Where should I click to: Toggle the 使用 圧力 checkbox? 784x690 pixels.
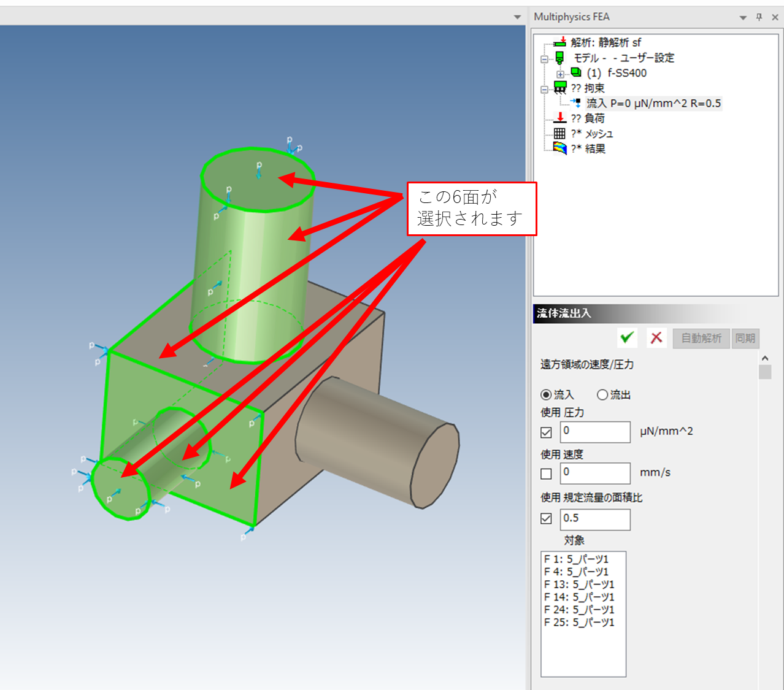[546, 432]
